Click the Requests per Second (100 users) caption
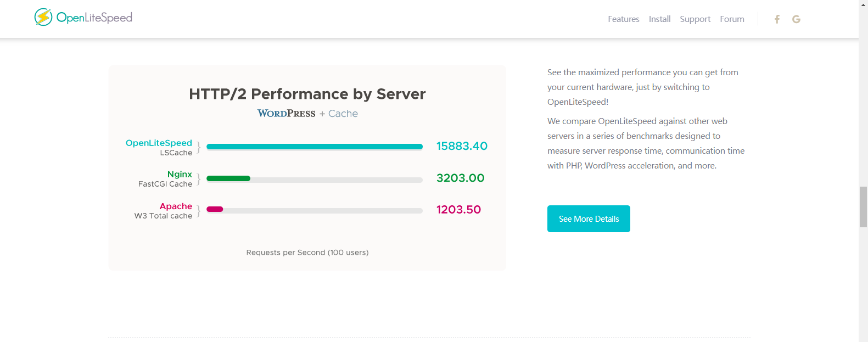 tap(307, 253)
